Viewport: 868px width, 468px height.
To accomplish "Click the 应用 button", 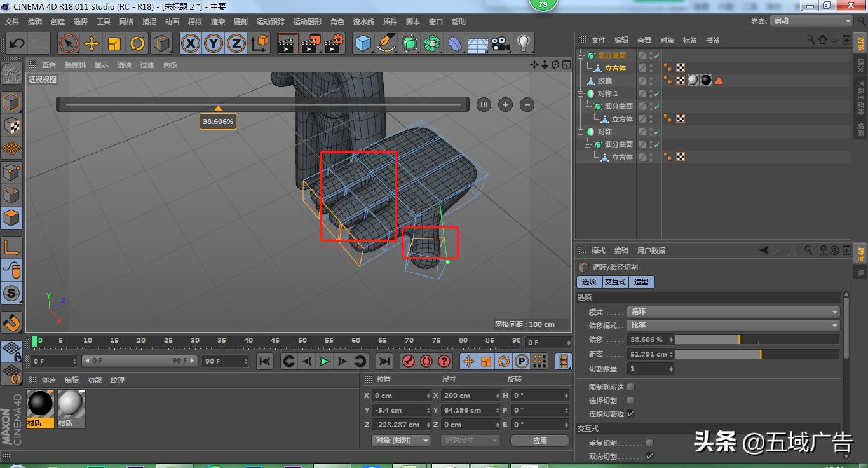I will pyautogui.click(x=539, y=439).
